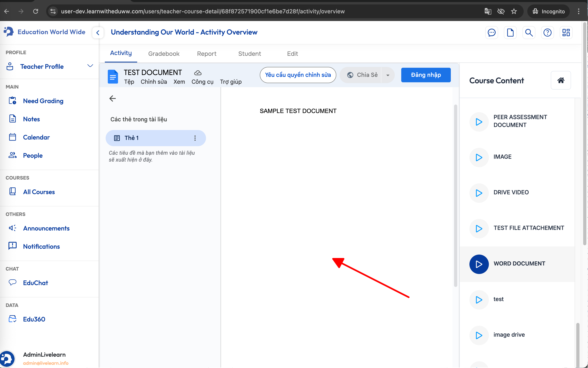Bookmark this page with the star icon

[x=514, y=12]
